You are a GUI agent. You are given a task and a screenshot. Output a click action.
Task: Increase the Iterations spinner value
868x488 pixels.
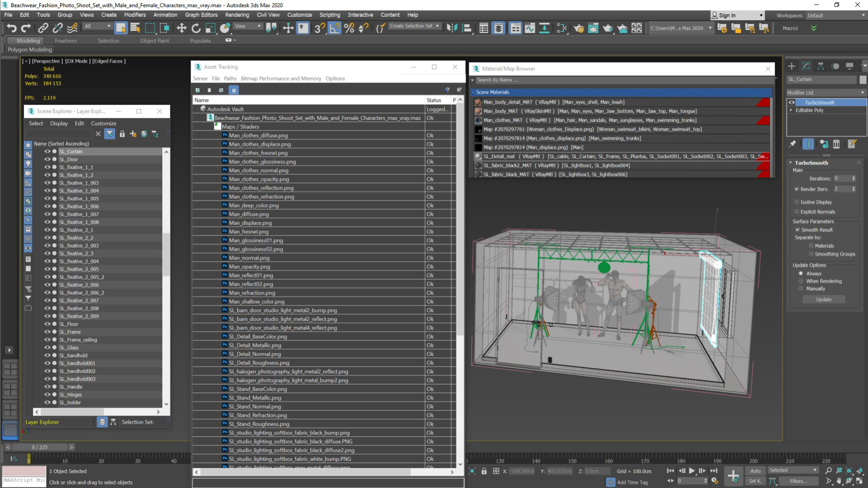(x=854, y=177)
